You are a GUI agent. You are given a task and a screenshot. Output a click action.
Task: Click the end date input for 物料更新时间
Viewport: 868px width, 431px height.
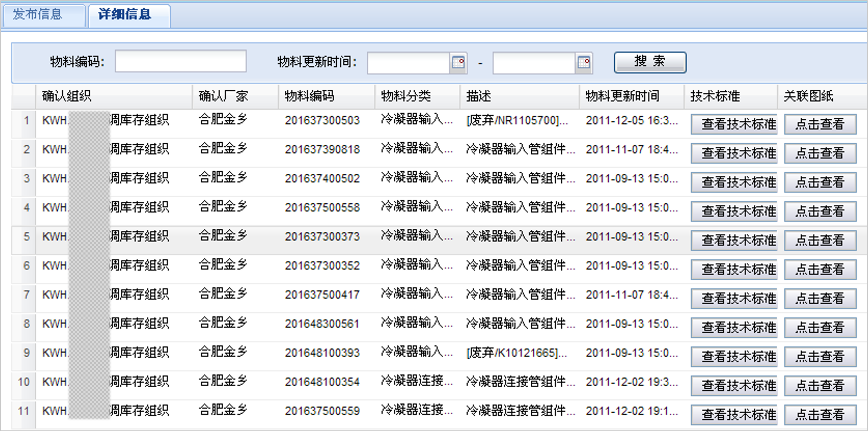pyautogui.click(x=534, y=63)
